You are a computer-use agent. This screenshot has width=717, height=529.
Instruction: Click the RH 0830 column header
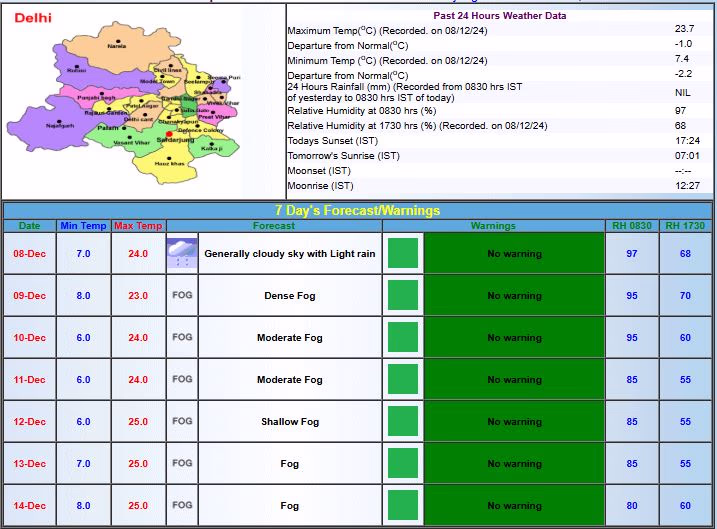(x=631, y=226)
